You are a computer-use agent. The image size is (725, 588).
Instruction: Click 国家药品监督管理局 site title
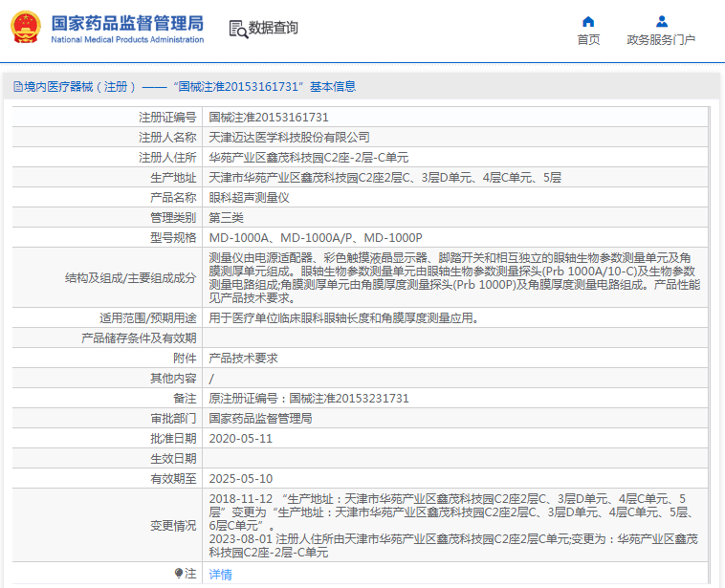point(127,23)
